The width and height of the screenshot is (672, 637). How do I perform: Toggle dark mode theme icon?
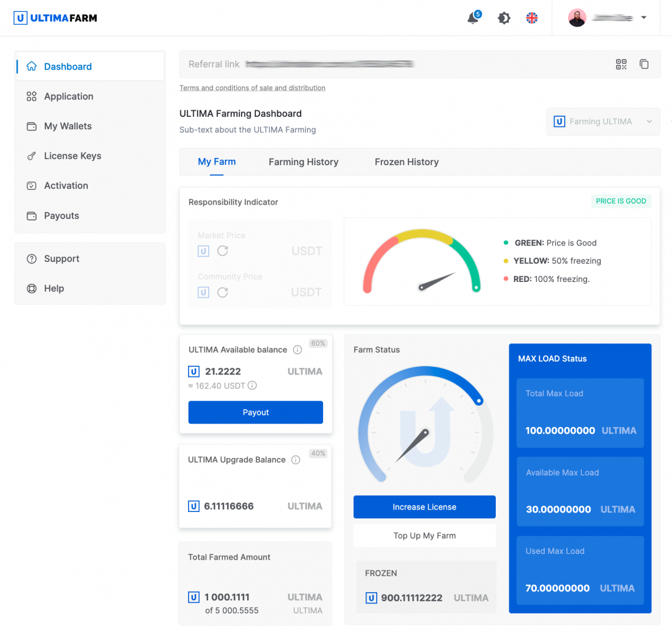pyautogui.click(x=503, y=18)
